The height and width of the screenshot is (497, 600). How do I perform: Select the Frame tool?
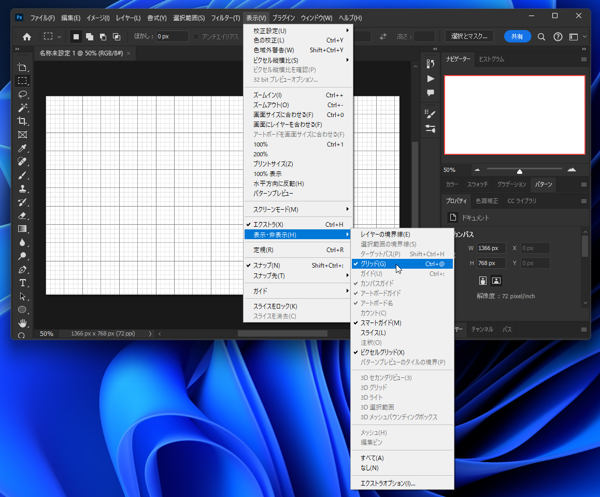(23, 135)
